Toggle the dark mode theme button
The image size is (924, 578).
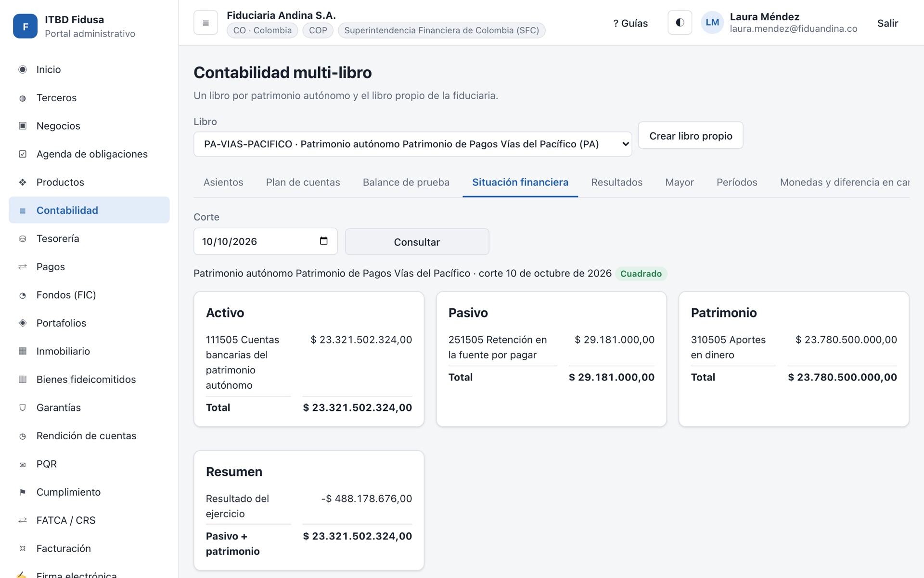pyautogui.click(x=680, y=23)
